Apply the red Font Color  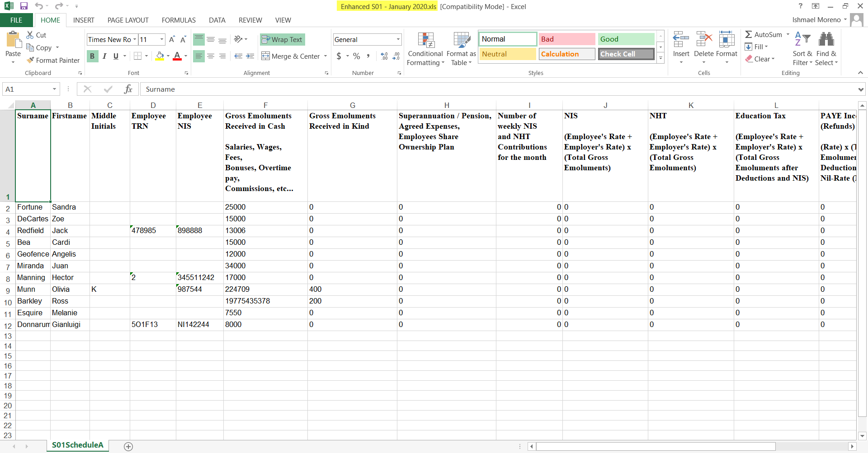coord(177,56)
